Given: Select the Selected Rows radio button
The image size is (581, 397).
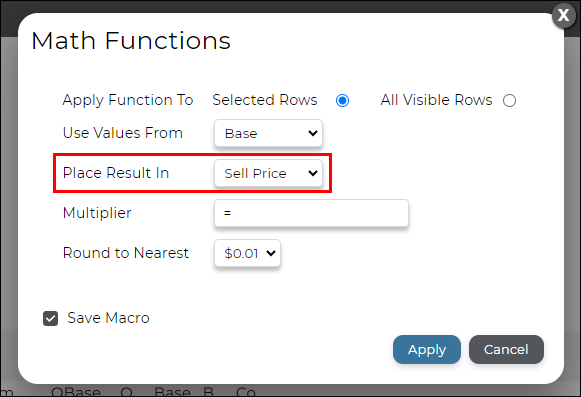Looking at the screenshot, I should click(x=342, y=100).
